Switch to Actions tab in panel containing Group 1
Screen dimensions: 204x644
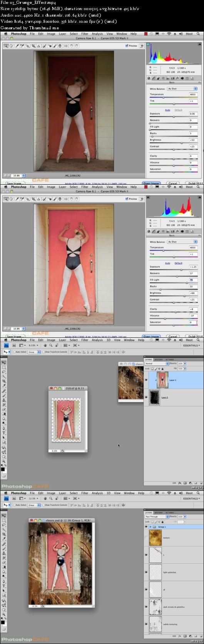click(170, 513)
